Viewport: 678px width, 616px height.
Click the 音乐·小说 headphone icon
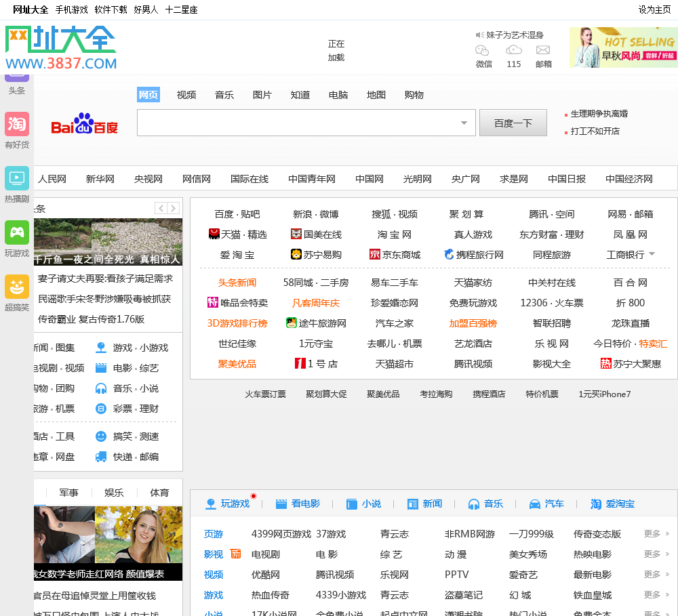tap(101, 388)
